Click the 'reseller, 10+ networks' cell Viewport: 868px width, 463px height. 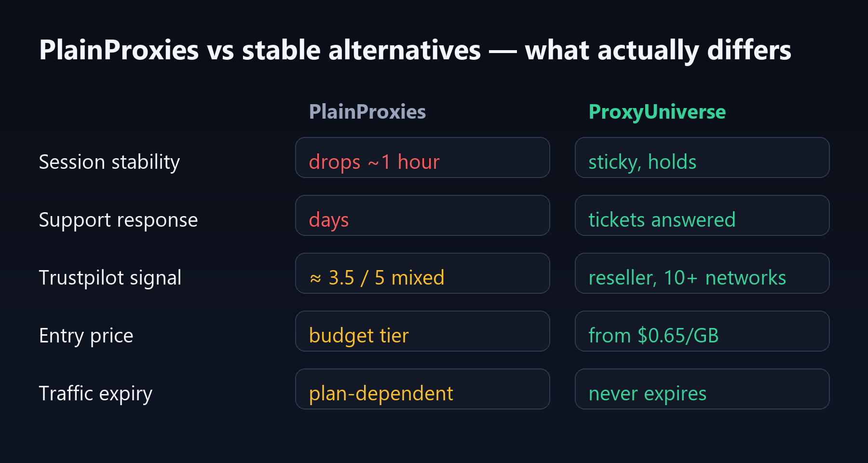702,273
